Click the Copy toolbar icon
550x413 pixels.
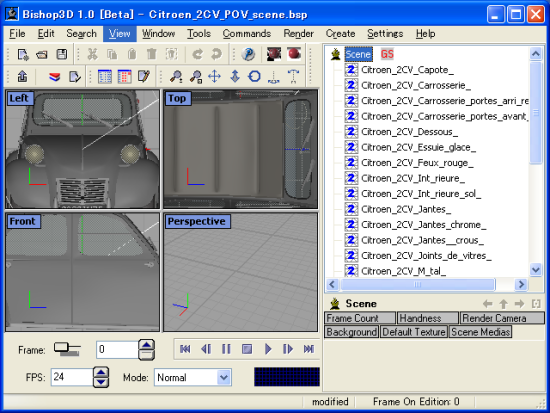click(x=112, y=54)
